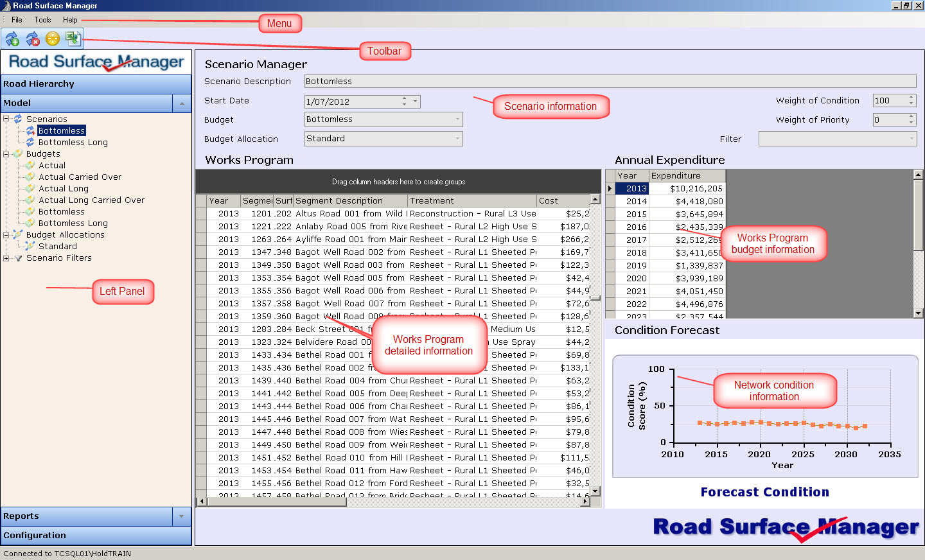Viewport: 925px width, 560px height.
Task: Open the Tools menu
Action: tap(42, 20)
